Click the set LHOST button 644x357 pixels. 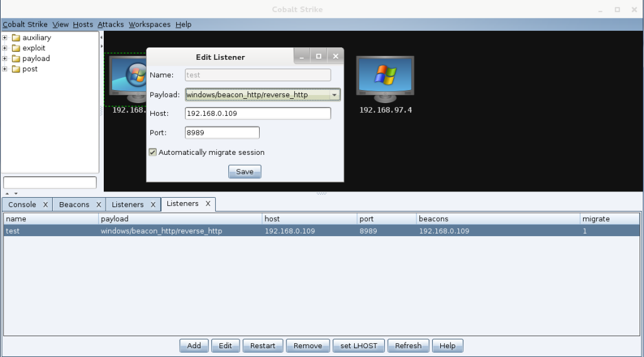tap(358, 346)
